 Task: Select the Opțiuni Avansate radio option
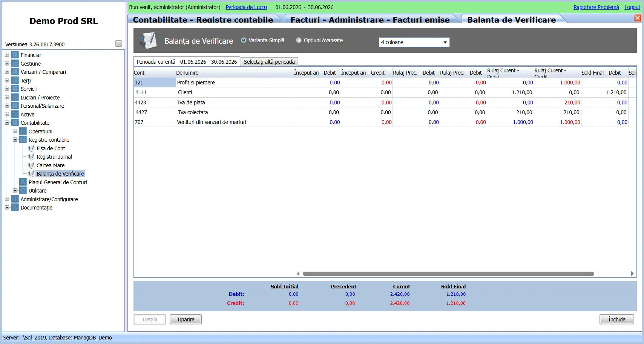(299, 40)
